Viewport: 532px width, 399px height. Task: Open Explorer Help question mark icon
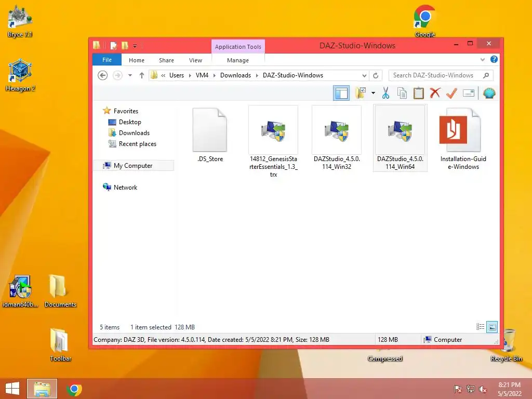coord(494,59)
